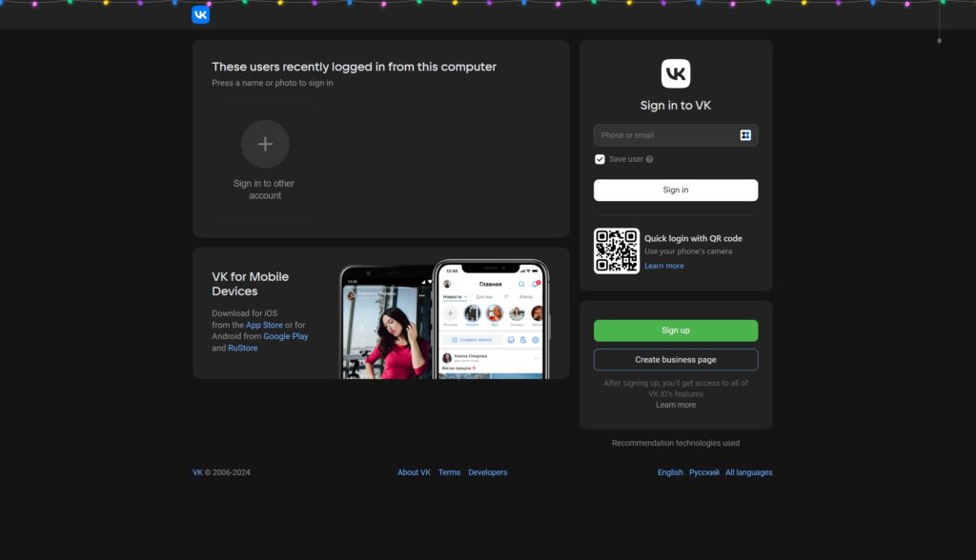
Task: Click the VK logo above Sign in title
Action: 676,73
